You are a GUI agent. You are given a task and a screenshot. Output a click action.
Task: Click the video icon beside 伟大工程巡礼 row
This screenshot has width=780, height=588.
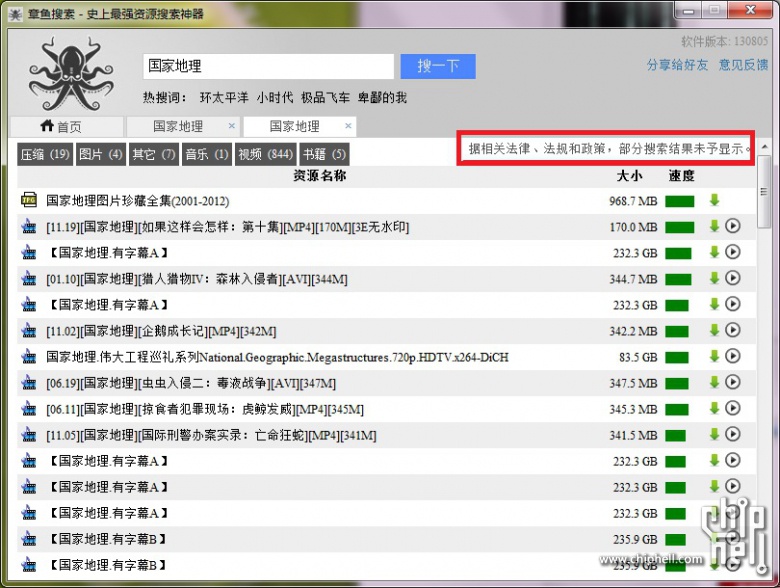click(x=29, y=357)
